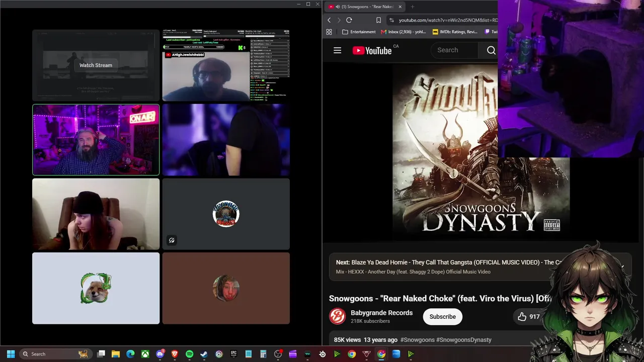Open the Babygrande Records channel name
The height and width of the screenshot is (362, 644).
[381, 313]
